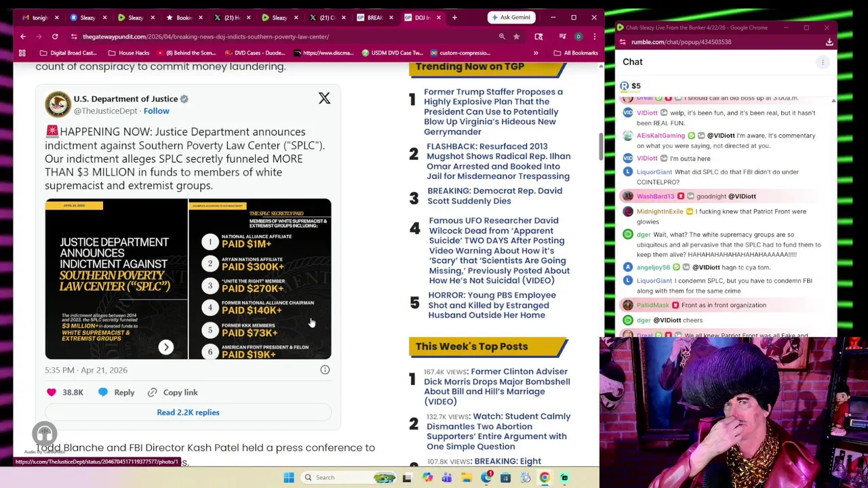Open the zoom magnifier icon in address bar
Screen dimensions: 868x488
502,37
